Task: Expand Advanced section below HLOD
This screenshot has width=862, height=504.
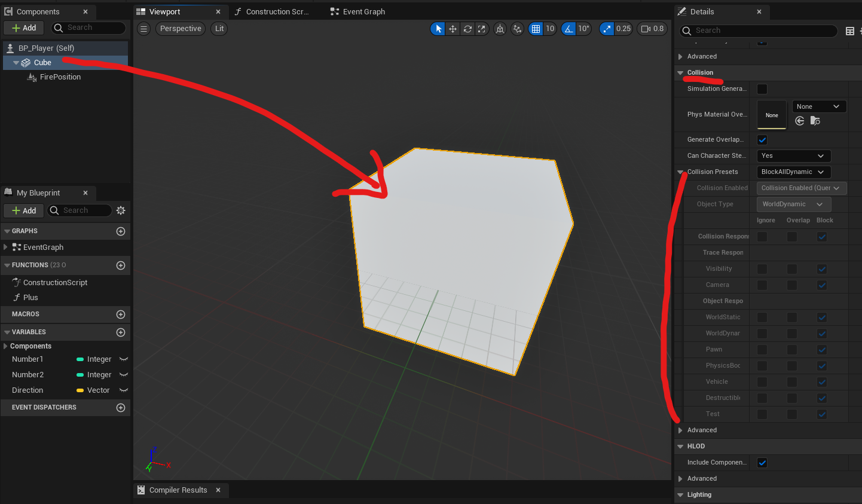Action: (x=680, y=479)
